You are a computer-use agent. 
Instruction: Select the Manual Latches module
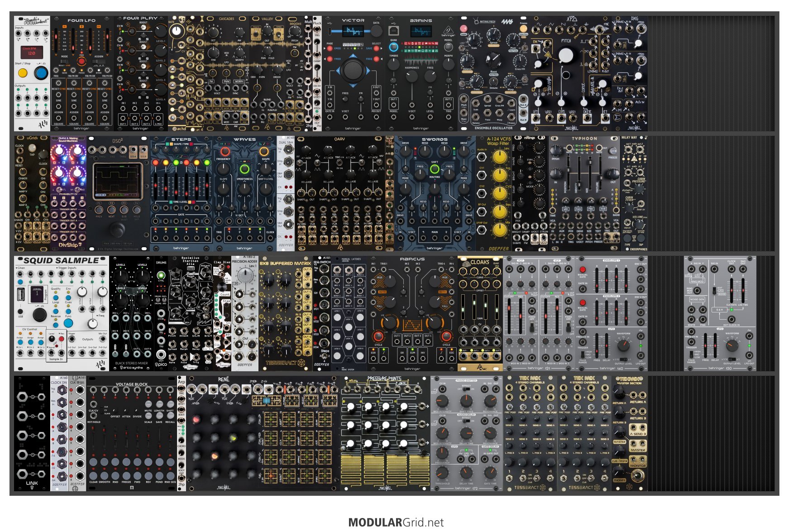pos(349,313)
